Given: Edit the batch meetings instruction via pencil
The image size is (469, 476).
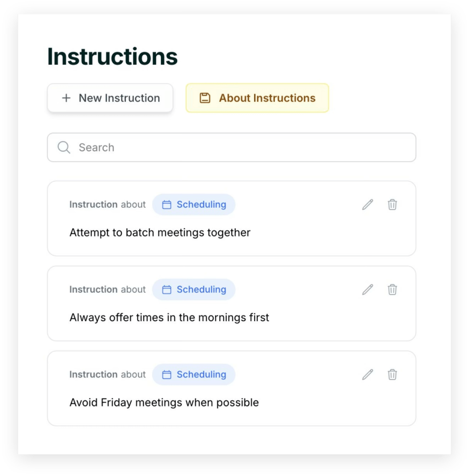Looking at the screenshot, I should 368,205.
